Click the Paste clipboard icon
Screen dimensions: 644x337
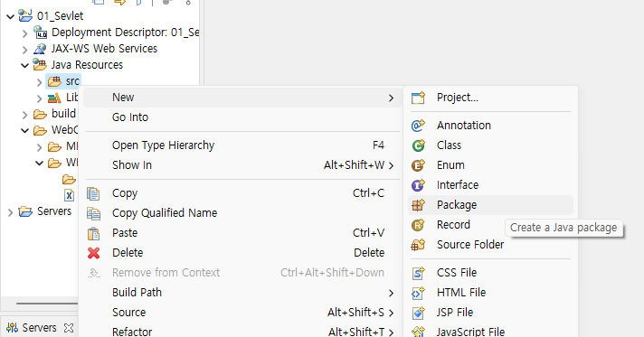(94, 234)
